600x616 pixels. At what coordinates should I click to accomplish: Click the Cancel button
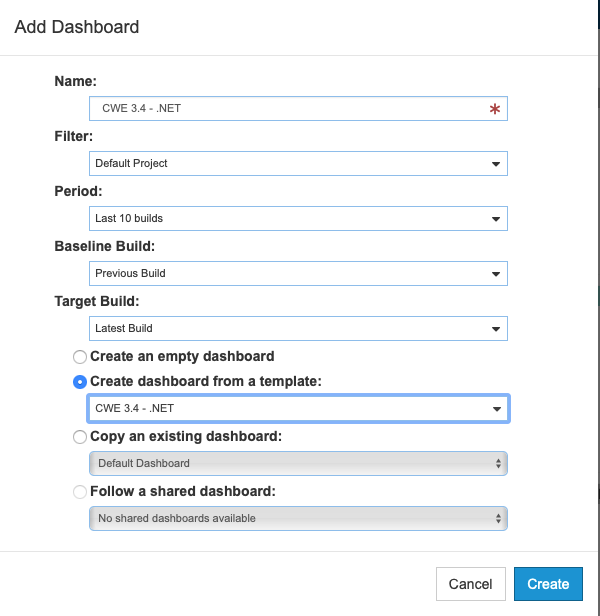point(471,584)
